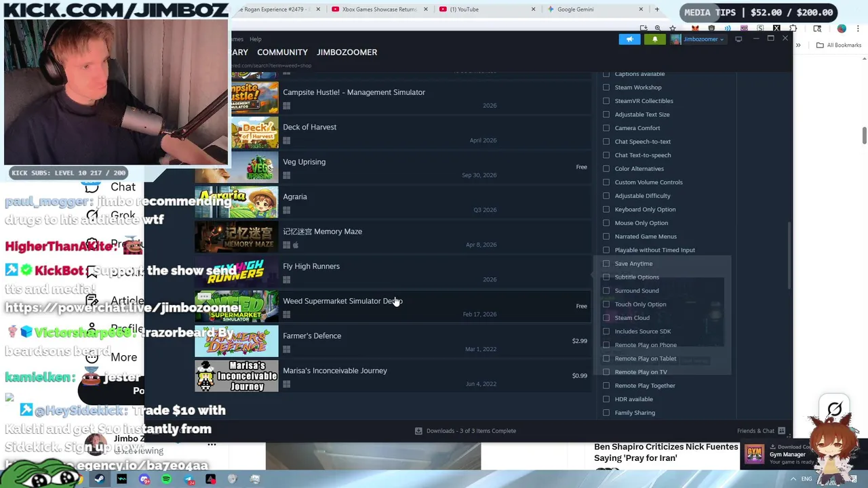Open Campsite Hustle! - Management Simulator result
The image size is (868, 488).
(x=393, y=98)
